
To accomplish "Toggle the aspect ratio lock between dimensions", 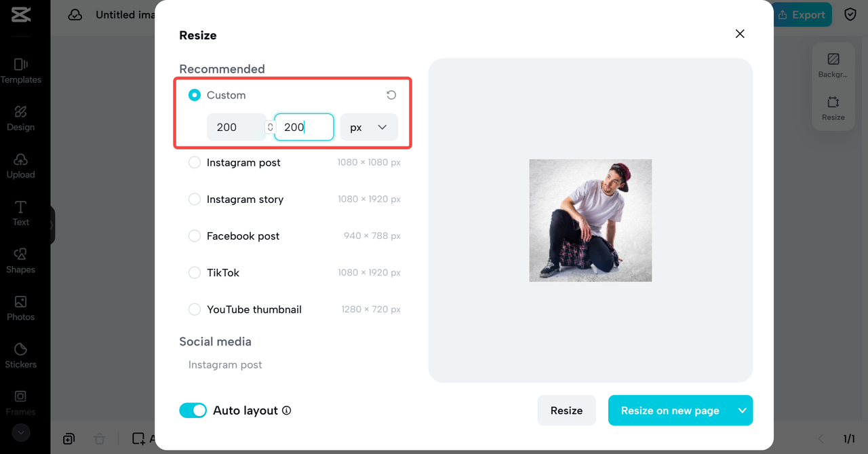I will [270, 128].
